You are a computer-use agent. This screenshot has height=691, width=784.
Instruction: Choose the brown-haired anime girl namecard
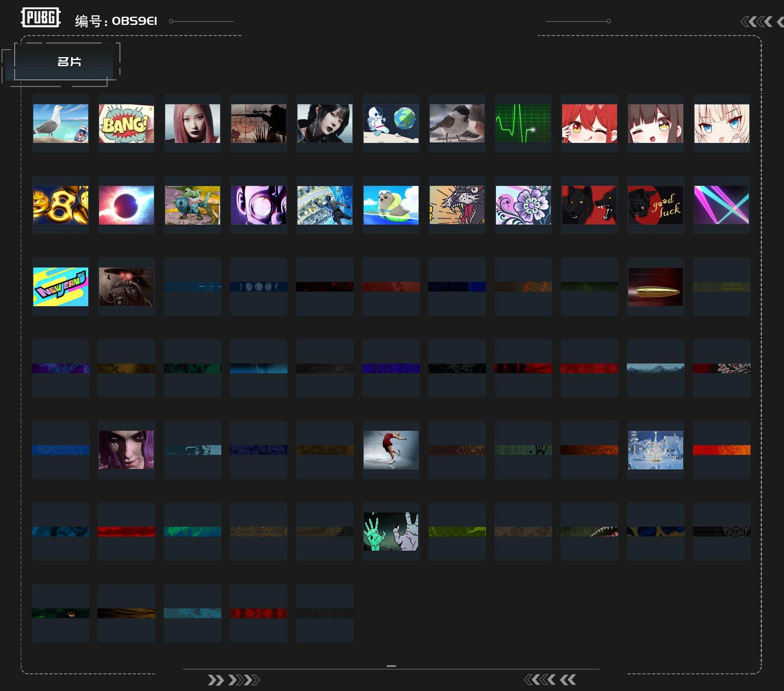coord(655,123)
